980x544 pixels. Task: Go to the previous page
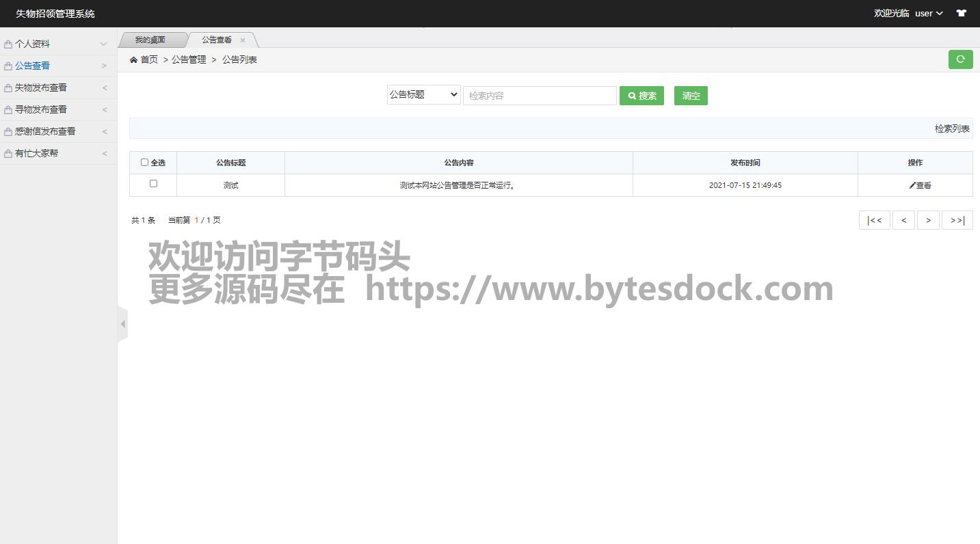[x=903, y=220]
